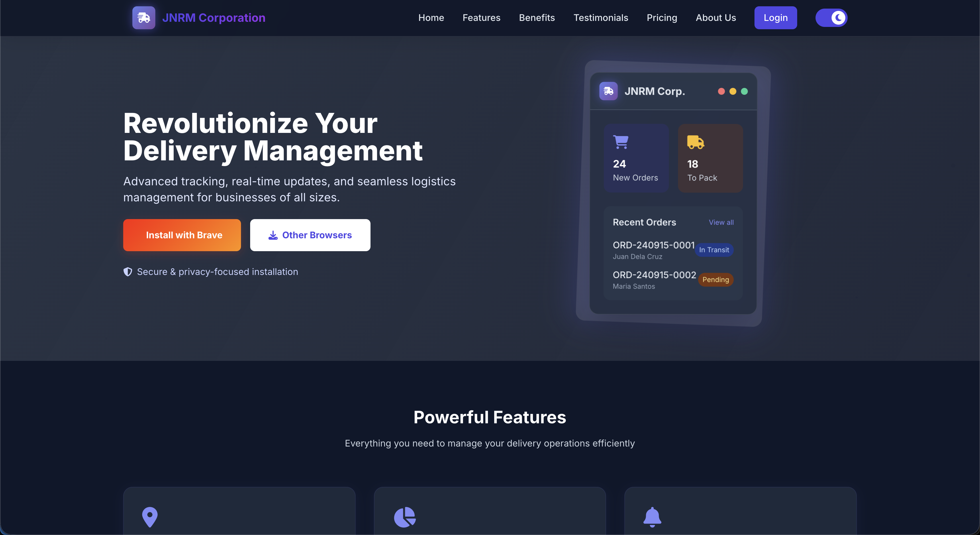Click the shield security icon

[128, 272]
